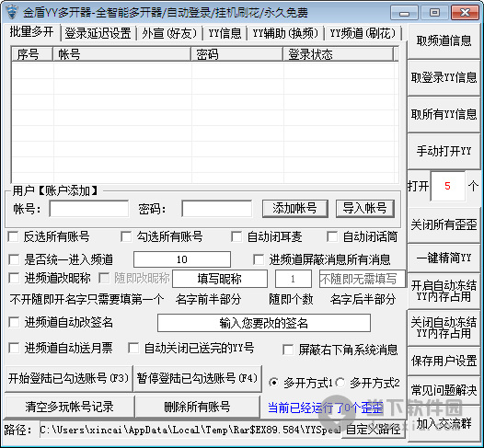Viewport: 484px width, 448px height.
Task: Click 开启自动冻结YY内存占用 button
Action: coord(444,291)
